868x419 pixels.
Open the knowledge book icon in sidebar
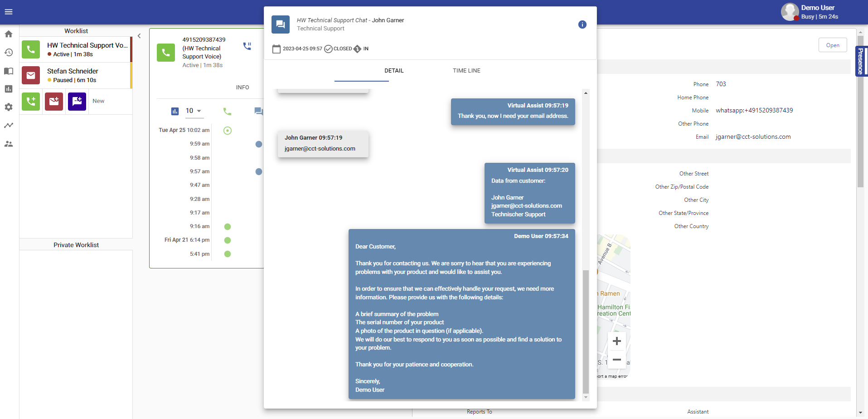point(9,71)
